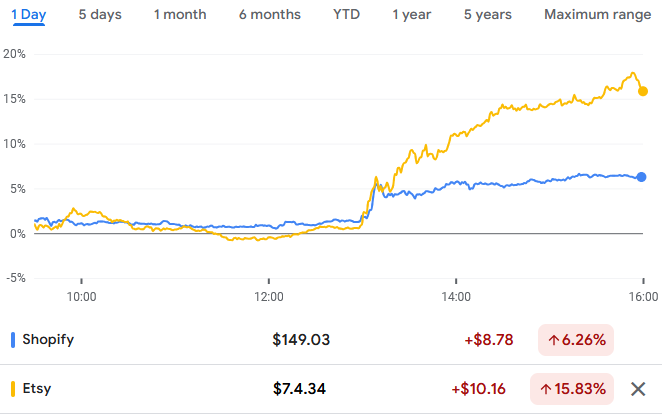Click the Shopify stock name

(x=48, y=339)
